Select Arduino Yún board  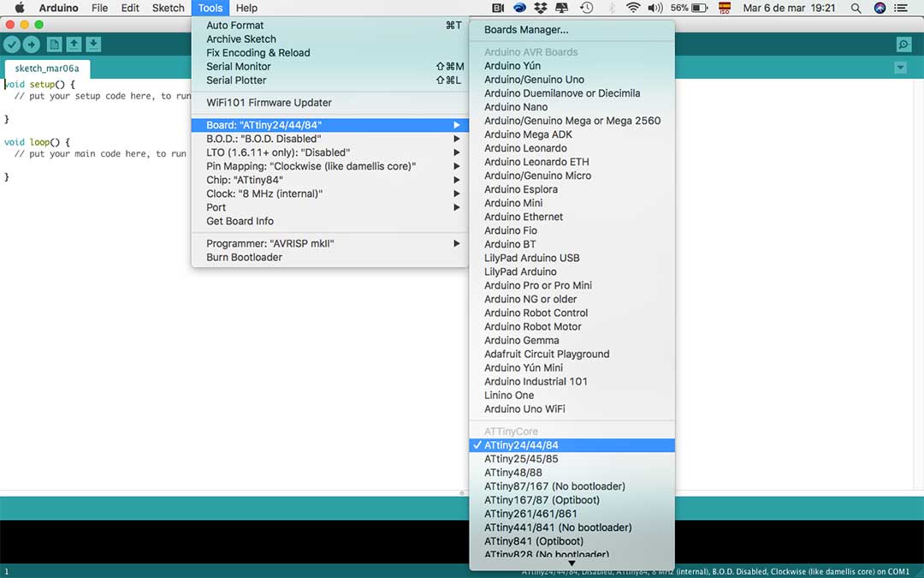click(572, 65)
